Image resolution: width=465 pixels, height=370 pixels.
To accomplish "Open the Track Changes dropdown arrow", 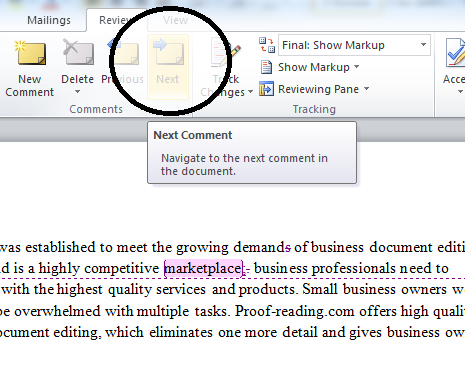I will pos(250,92).
